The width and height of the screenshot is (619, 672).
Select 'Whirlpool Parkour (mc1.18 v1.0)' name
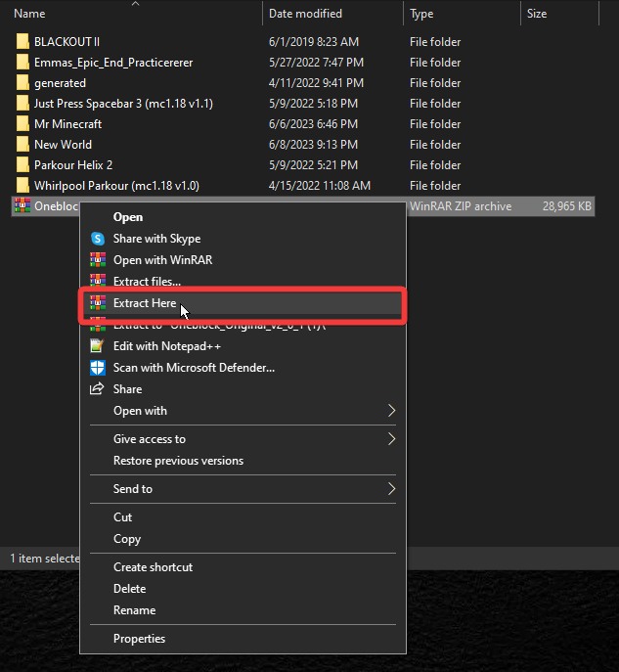tap(116, 186)
